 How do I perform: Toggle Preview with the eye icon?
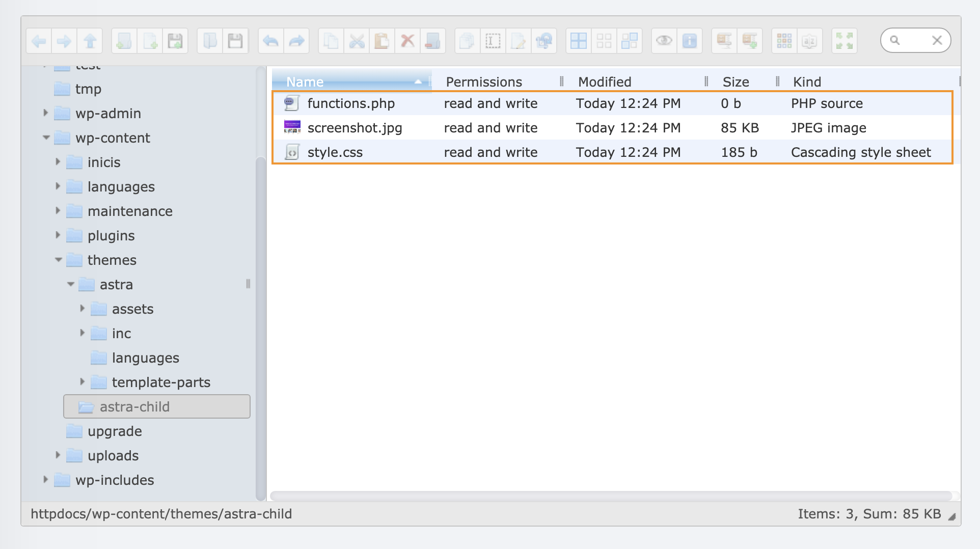click(664, 41)
